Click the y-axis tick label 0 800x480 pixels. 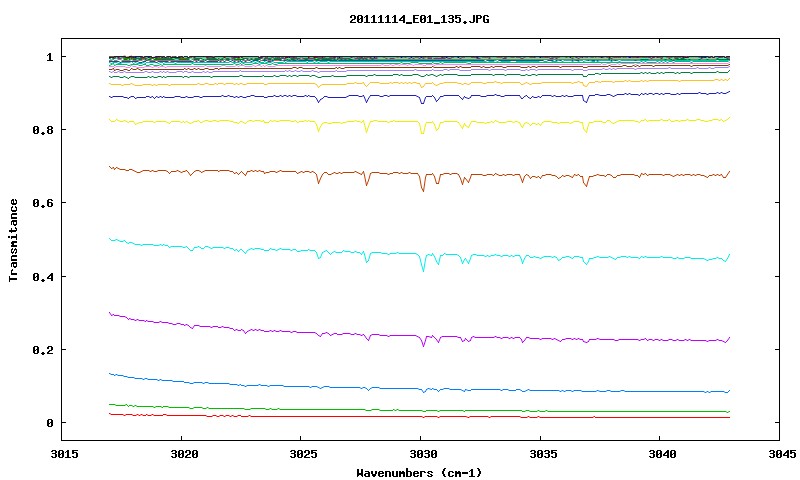pyautogui.click(x=49, y=423)
